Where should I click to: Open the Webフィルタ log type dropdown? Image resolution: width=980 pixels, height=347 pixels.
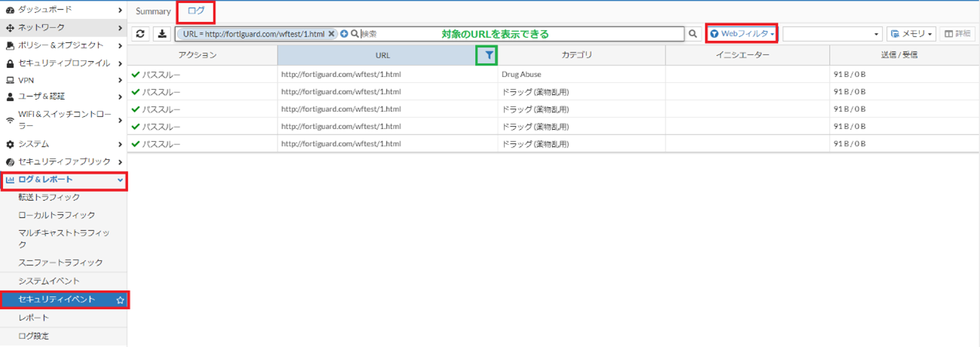(x=742, y=34)
